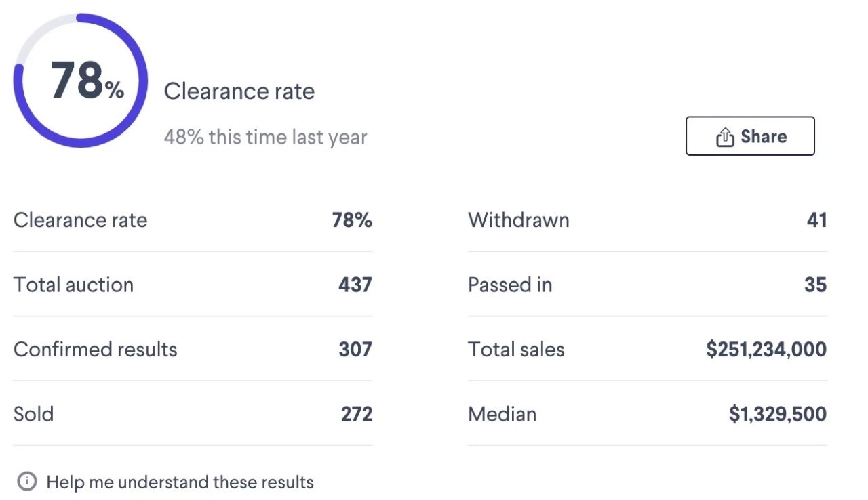Viewport: 868px width, 500px height.
Task: Click "48% this time last year" text
Action: [265, 137]
